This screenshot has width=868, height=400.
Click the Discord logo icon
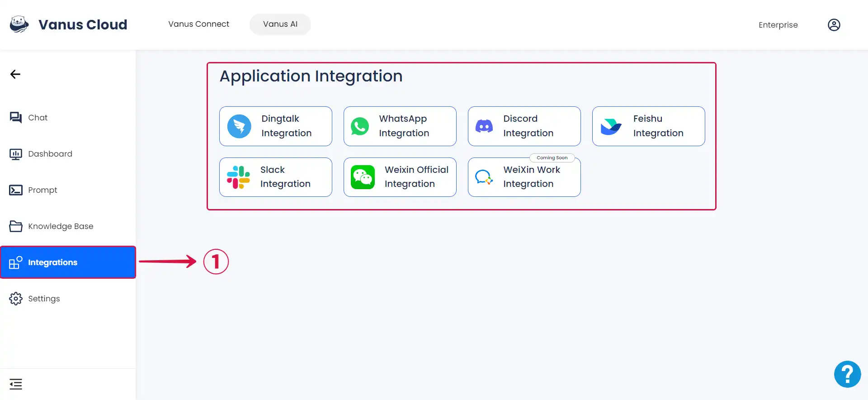point(484,126)
